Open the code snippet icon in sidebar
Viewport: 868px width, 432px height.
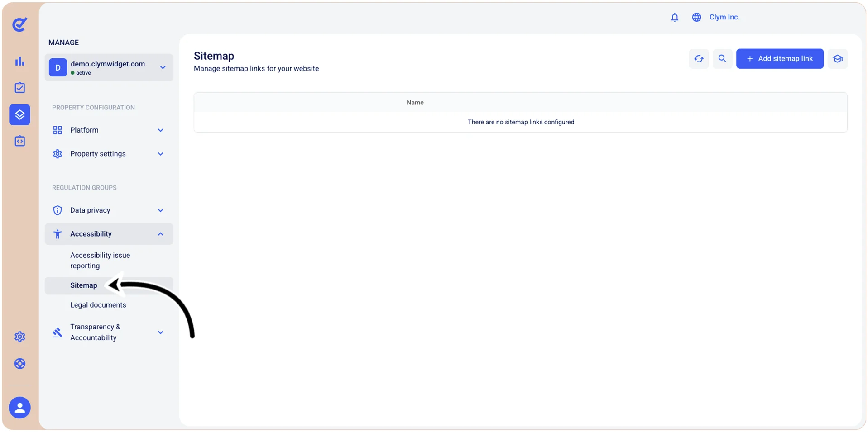coord(19,141)
